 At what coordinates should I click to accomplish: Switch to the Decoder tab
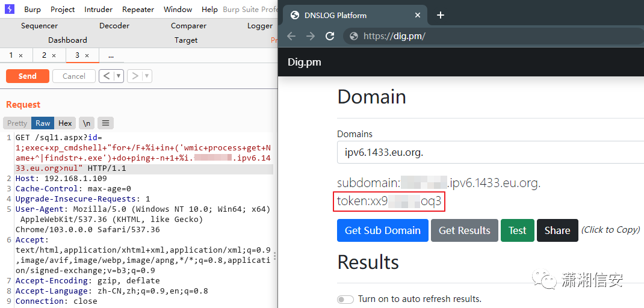click(x=114, y=26)
